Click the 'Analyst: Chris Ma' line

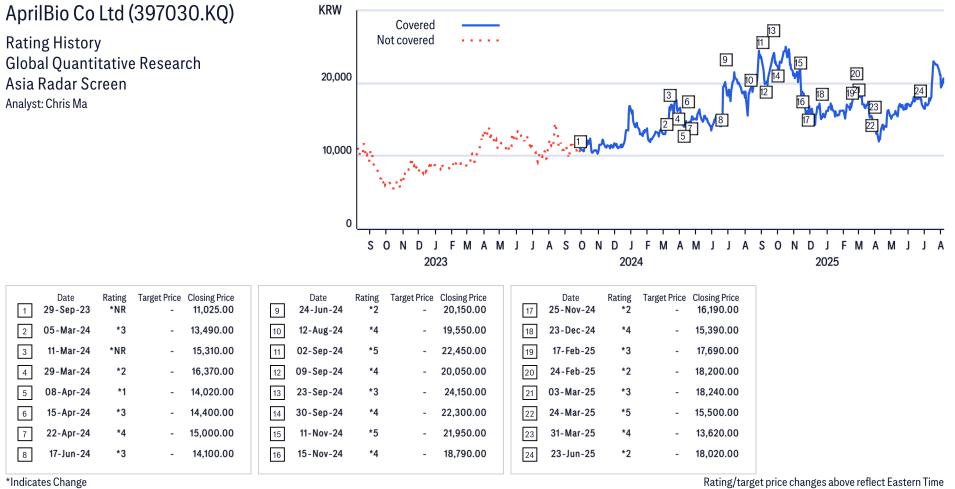click(x=46, y=104)
